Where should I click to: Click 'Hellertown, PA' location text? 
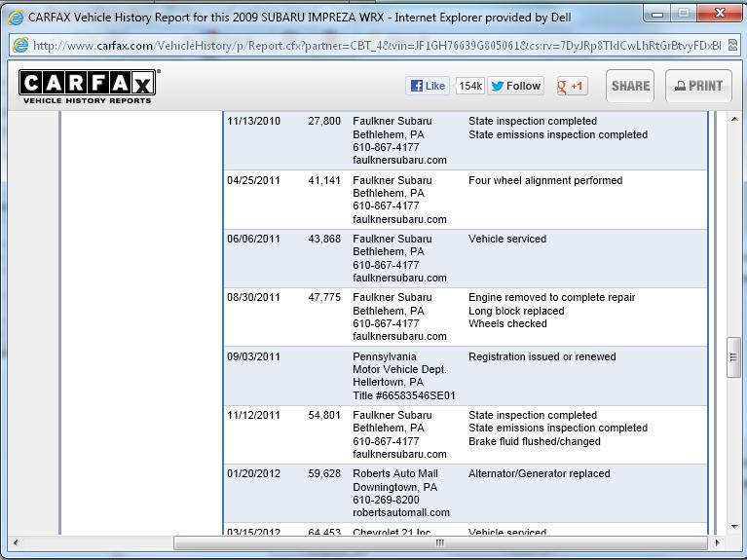coord(389,382)
